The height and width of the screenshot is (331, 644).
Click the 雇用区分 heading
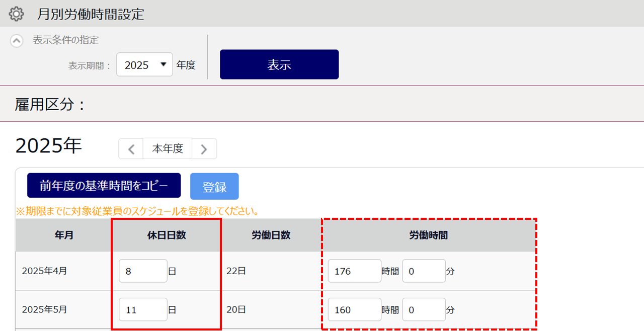[50, 105]
